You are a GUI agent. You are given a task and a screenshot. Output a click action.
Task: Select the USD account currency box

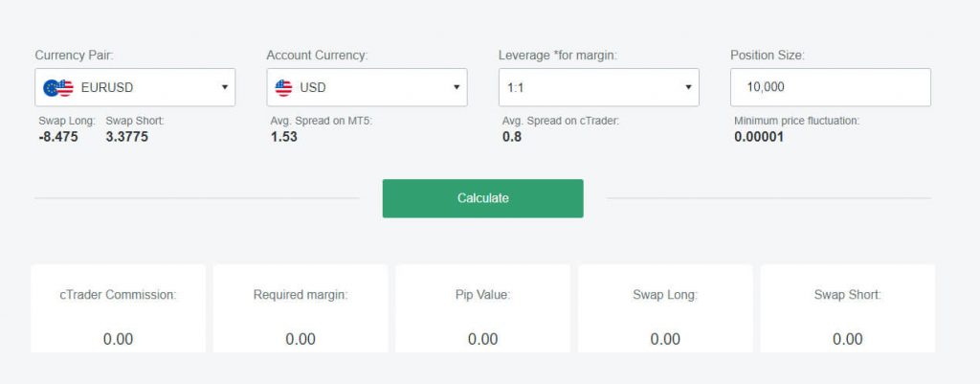(367, 87)
